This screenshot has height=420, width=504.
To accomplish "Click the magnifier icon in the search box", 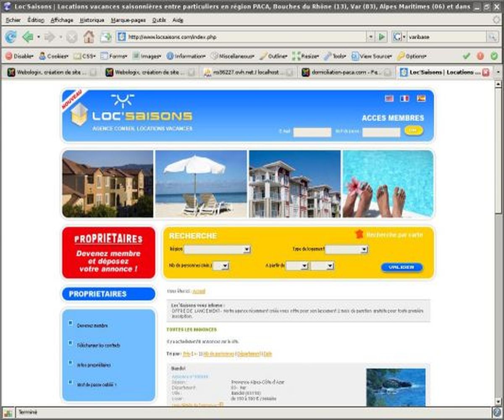I will click(x=492, y=37).
